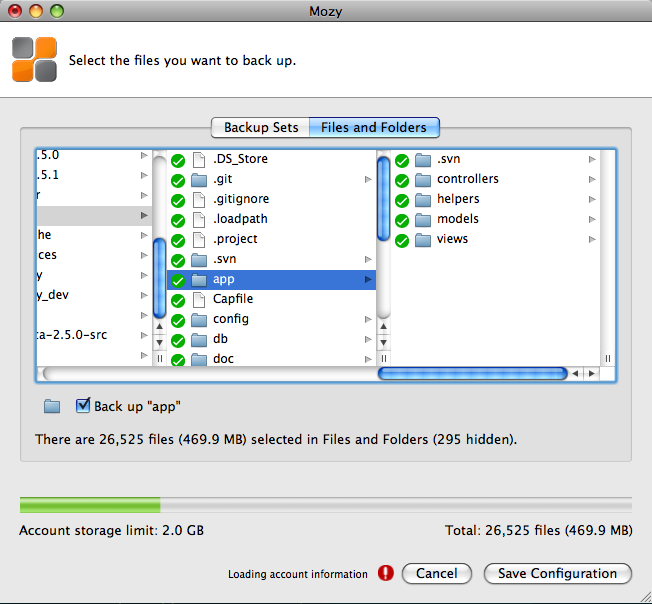Switch to the Backup Sets tab
652x604 pixels.
pyautogui.click(x=261, y=127)
